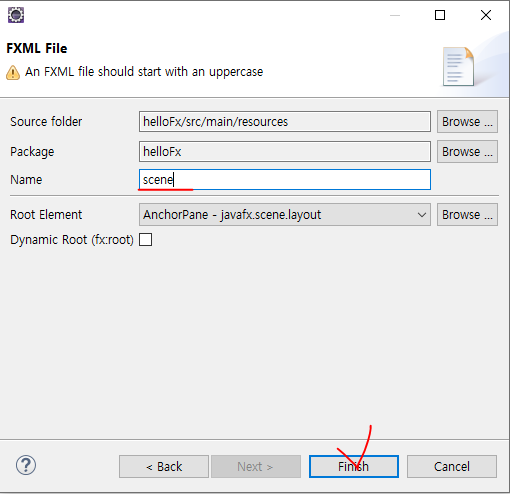Browse for Source folder

467,122
